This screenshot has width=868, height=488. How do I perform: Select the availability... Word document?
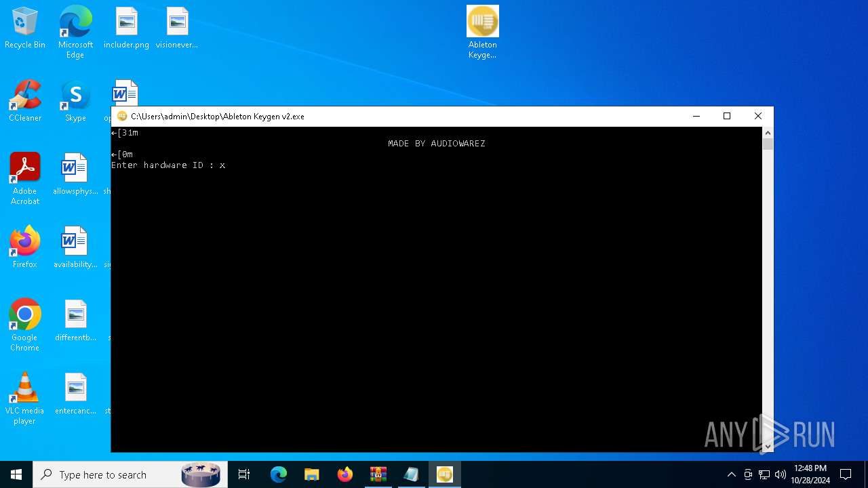click(75, 247)
